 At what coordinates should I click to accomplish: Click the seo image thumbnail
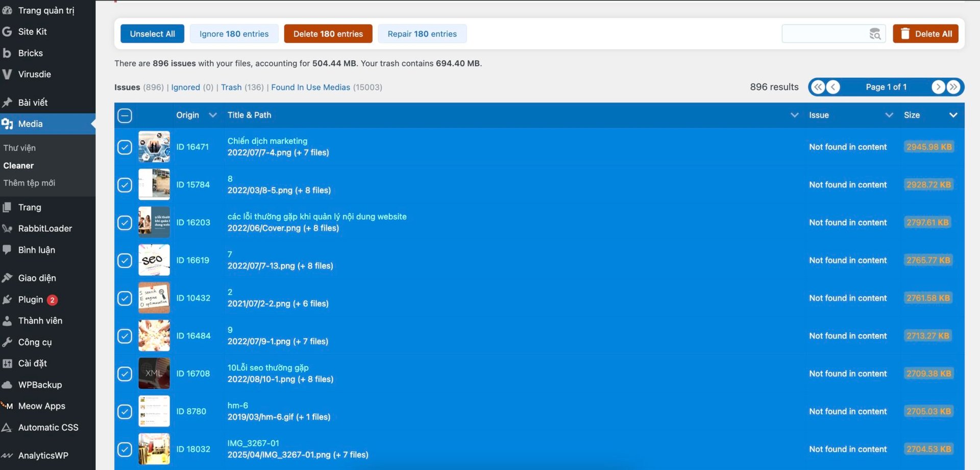click(x=154, y=260)
